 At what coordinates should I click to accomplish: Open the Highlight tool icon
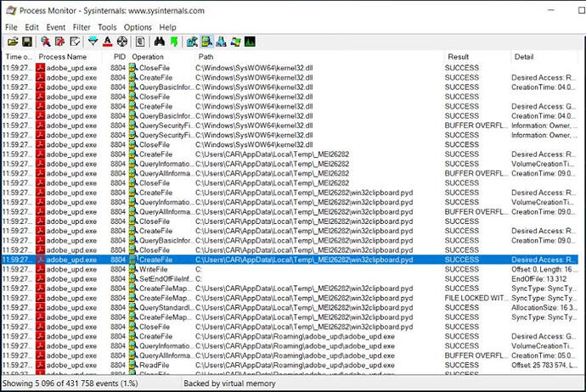[108, 42]
